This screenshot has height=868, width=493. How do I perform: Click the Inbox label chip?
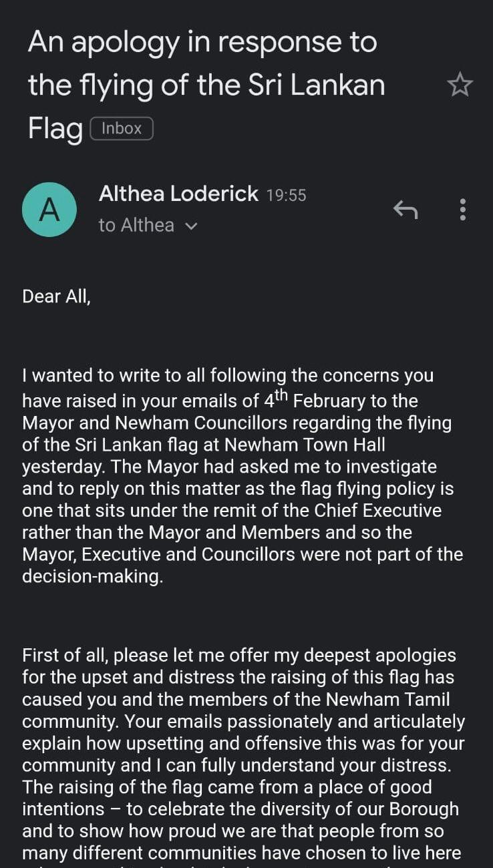122,128
